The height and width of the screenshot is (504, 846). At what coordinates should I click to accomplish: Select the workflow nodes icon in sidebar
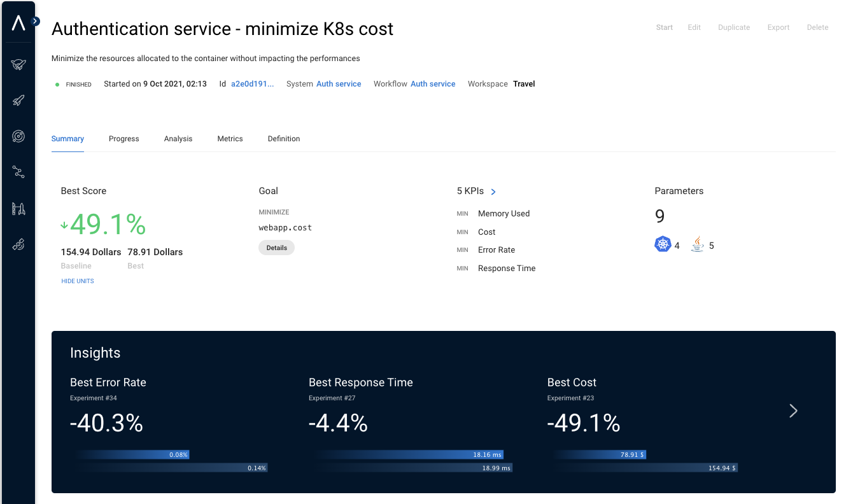(x=18, y=172)
